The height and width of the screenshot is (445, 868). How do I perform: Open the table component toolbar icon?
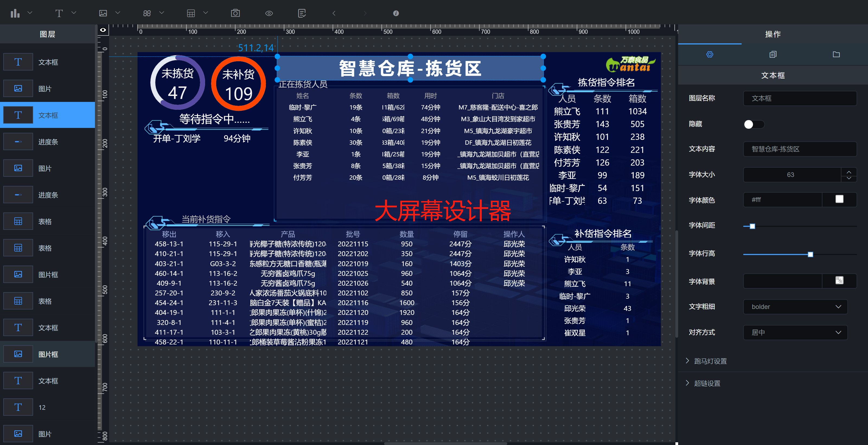(x=191, y=13)
